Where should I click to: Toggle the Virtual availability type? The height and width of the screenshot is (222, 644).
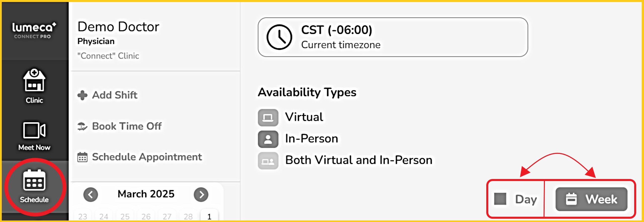click(x=268, y=117)
